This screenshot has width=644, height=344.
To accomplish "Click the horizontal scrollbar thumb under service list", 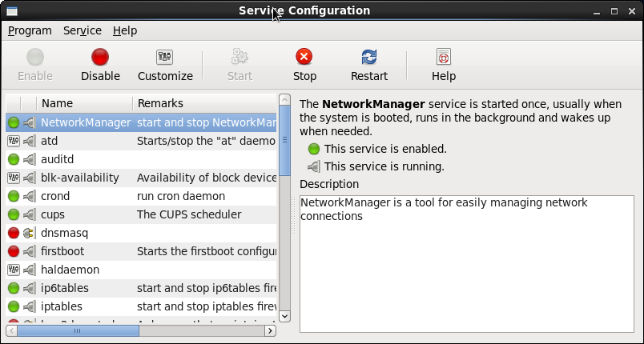I will [78, 330].
